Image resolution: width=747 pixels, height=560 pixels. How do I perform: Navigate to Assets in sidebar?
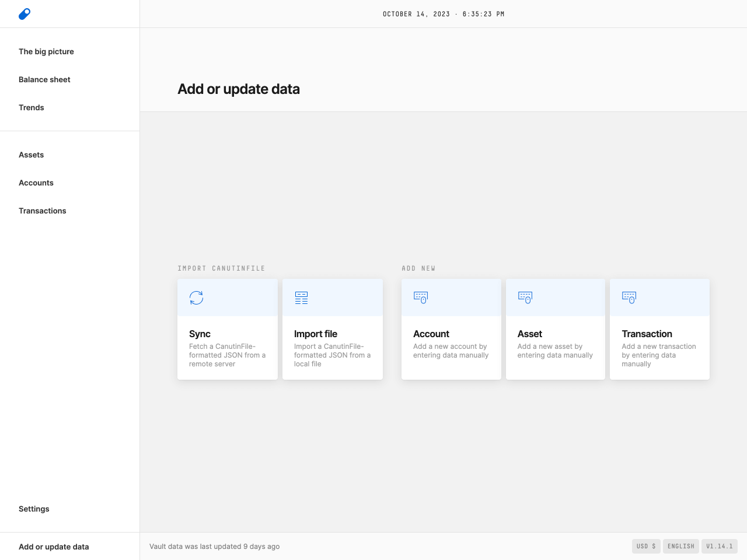click(x=32, y=155)
